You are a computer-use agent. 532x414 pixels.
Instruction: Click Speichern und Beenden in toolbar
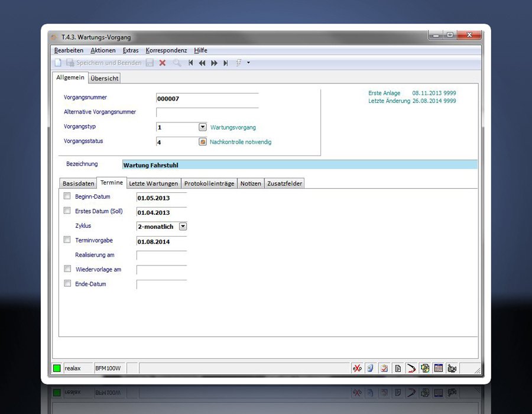tap(104, 63)
